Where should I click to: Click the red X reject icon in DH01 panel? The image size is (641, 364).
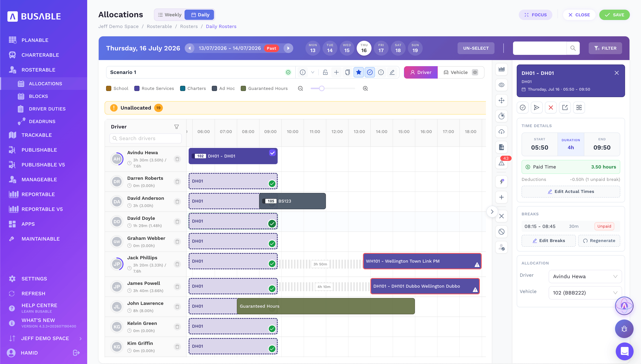click(x=551, y=107)
